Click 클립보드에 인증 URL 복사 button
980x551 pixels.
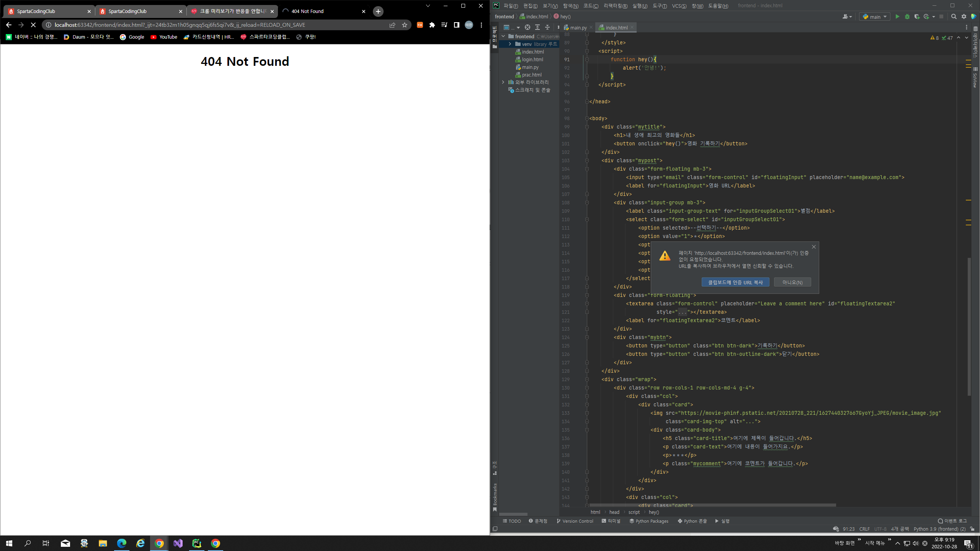coord(735,282)
